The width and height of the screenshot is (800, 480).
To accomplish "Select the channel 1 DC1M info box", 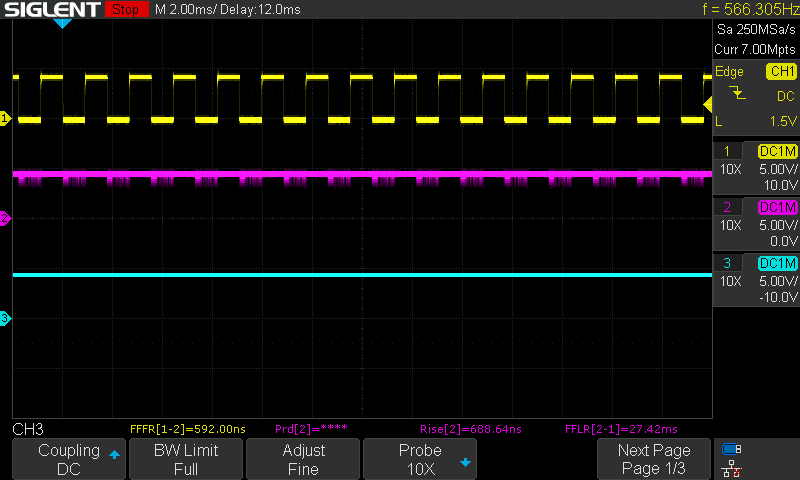I will tap(756, 168).
